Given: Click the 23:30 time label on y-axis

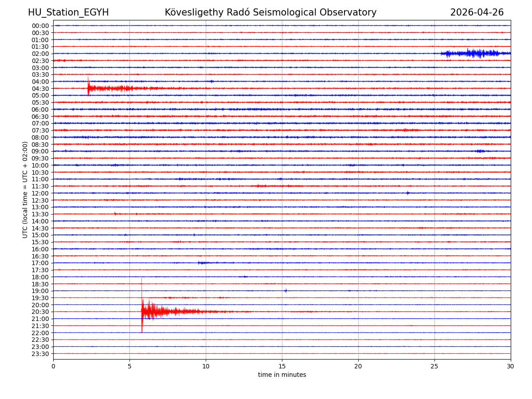Looking at the screenshot, I should pos(40,354).
